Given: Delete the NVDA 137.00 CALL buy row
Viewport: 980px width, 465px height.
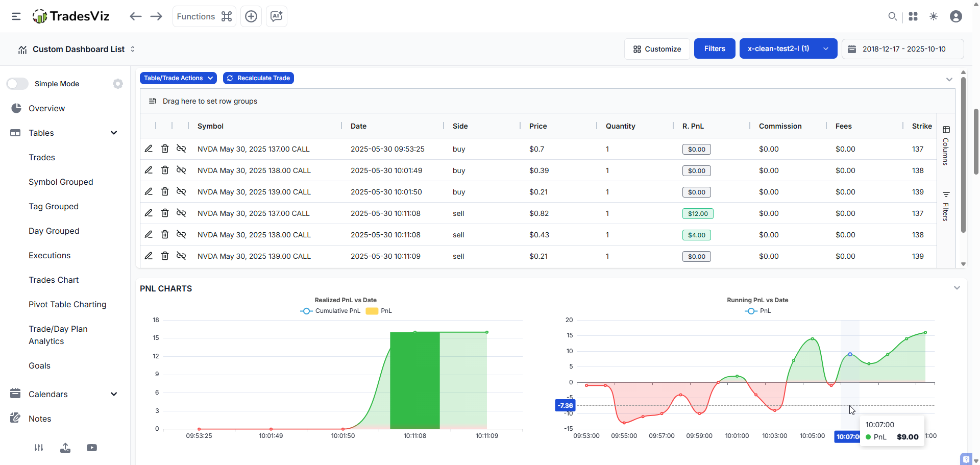Looking at the screenshot, I should 165,149.
